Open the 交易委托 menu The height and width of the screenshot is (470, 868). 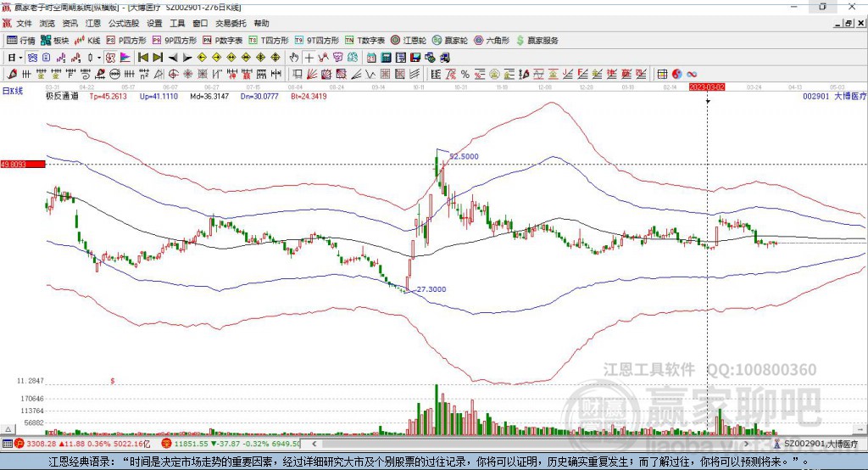click(x=231, y=23)
